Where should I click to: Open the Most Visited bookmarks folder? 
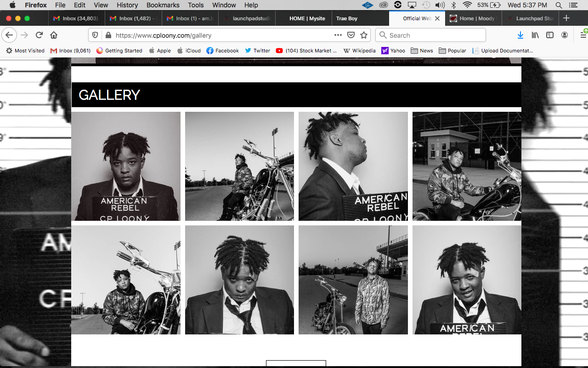coord(25,51)
